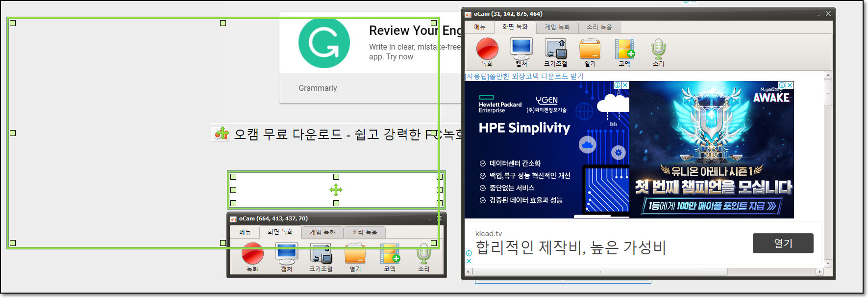This screenshot has width=868, height=298.
Task: Click kicad.tv ad domain text
Action: [x=489, y=234]
